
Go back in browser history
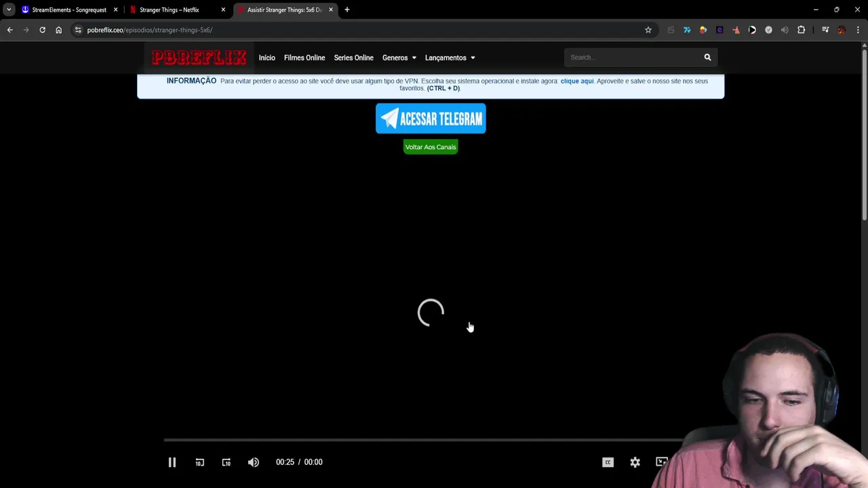point(9,30)
